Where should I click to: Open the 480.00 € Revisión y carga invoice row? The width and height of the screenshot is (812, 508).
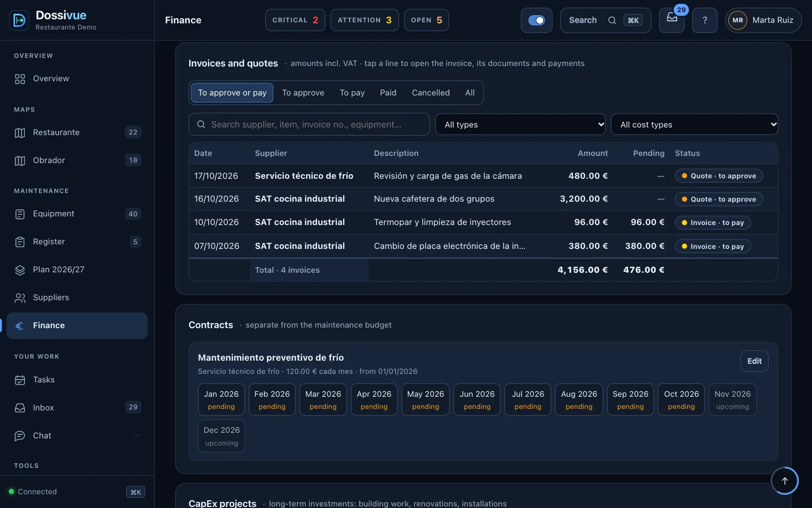tap(483, 176)
